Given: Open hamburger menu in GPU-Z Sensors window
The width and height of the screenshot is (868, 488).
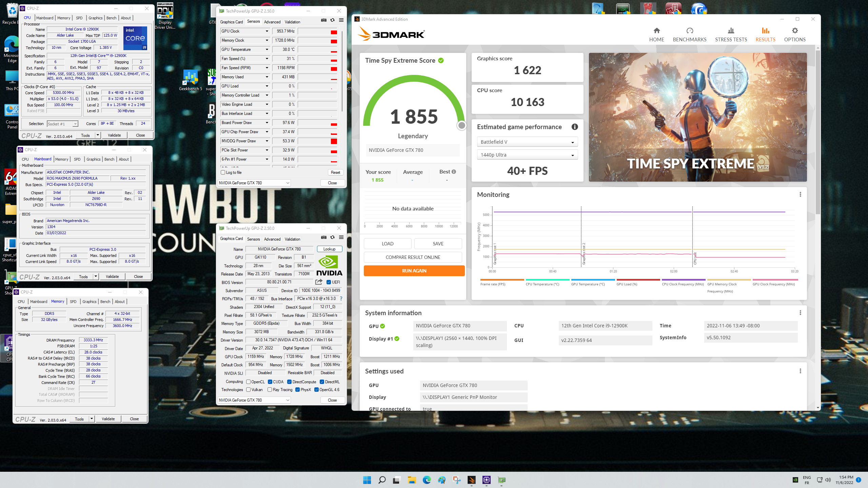Looking at the screenshot, I should click(341, 20).
